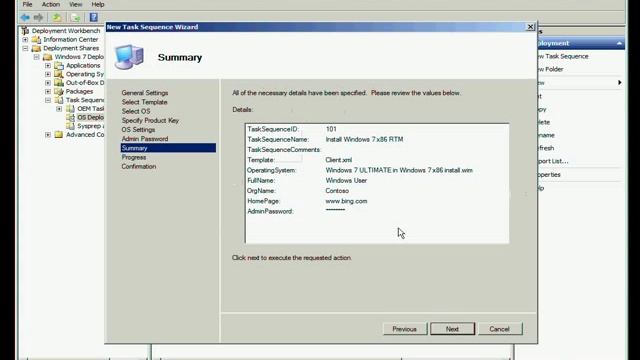Click the Windows 7 ULTIMATE OperatingSystem value
This screenshot has height=360, width=640.
click(399, 170)
